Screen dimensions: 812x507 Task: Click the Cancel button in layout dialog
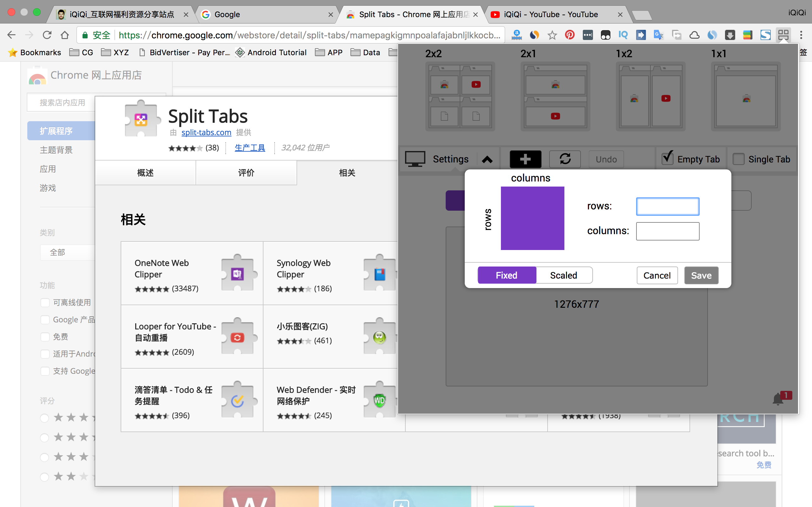coord(657,275)
